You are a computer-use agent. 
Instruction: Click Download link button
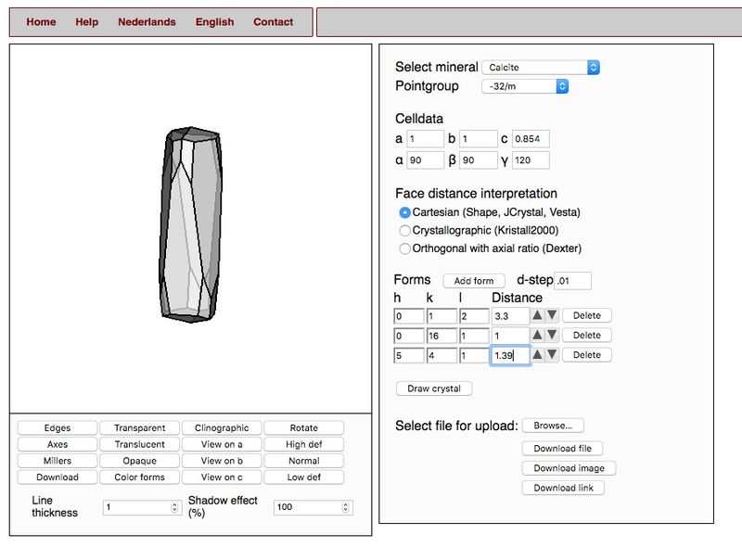point(563,488)
